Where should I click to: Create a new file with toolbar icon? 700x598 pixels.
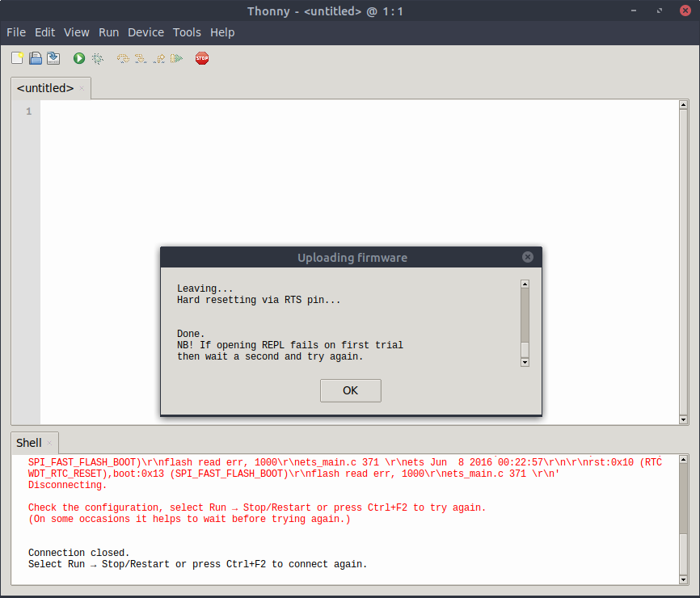pyautogui.click(x=18, y=58)
